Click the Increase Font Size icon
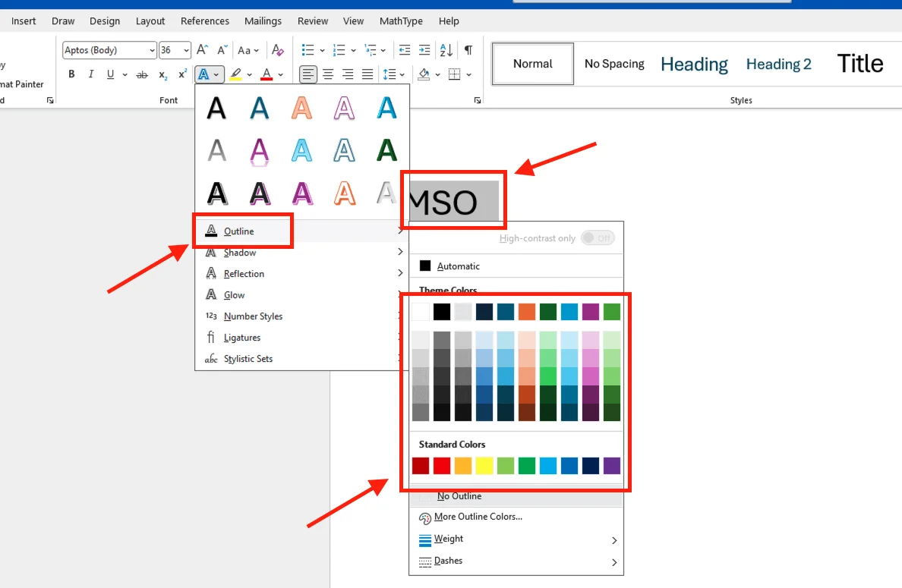Viewport: 902px width, 588px height. 202,50
